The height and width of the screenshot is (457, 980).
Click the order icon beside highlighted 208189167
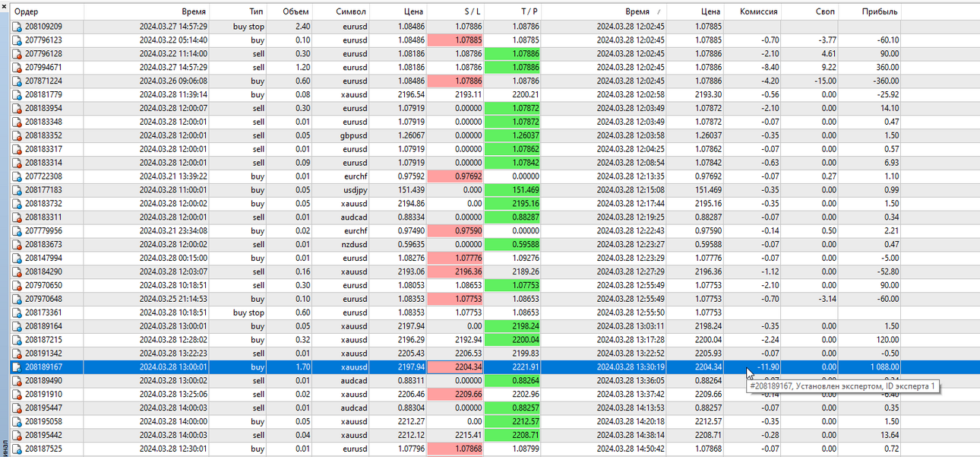click(x=17, y=367)
